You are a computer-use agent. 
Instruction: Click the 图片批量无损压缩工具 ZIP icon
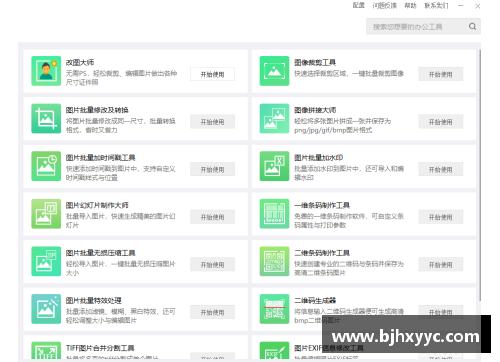[46, 261]
